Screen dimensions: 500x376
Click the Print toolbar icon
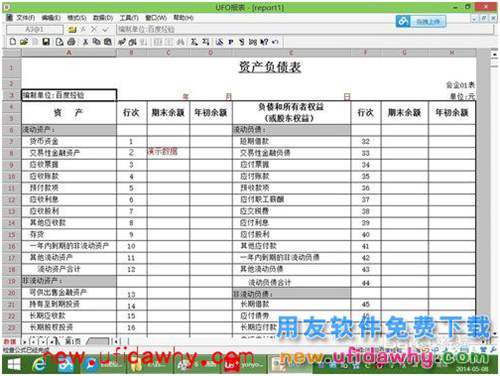coord(71,42)
